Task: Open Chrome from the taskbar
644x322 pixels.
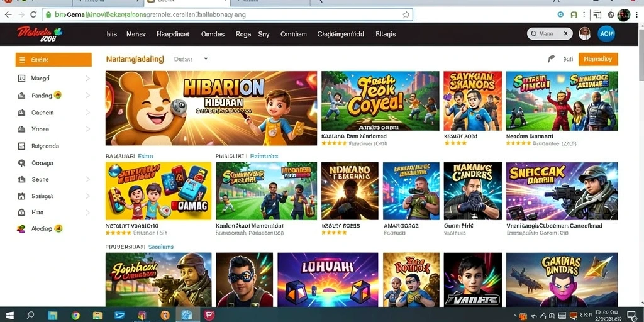Action: (75, 316)
